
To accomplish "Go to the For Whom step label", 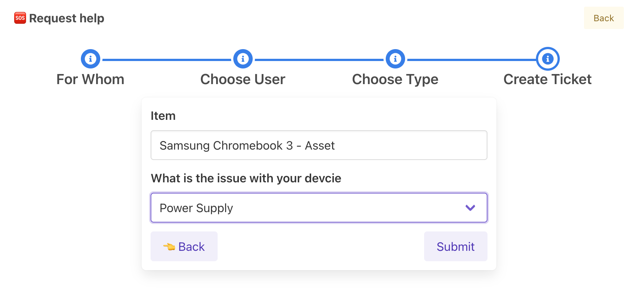I will coord(91,79).
